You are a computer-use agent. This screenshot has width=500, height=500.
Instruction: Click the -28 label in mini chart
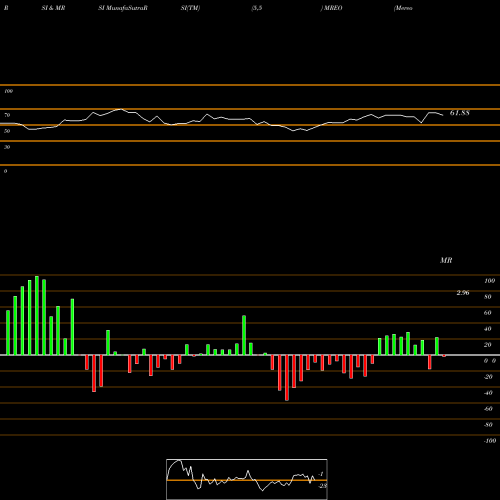323,486
